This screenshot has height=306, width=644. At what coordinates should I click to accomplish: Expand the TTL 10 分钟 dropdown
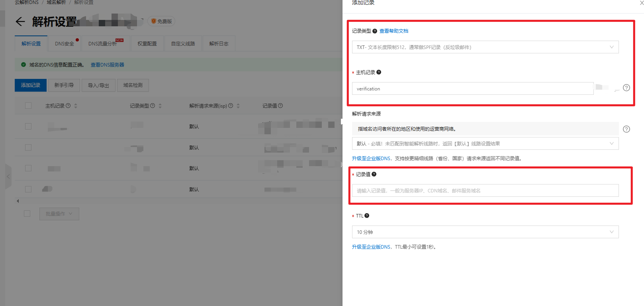point(485,232)
